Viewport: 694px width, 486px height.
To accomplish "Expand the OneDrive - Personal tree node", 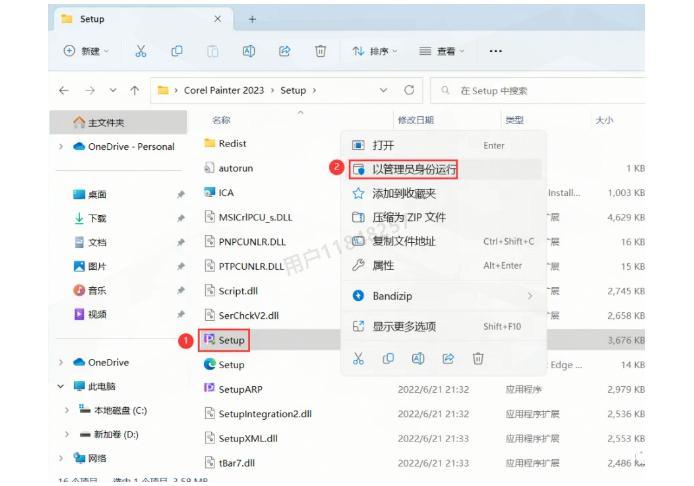I will tap(61, 147).
